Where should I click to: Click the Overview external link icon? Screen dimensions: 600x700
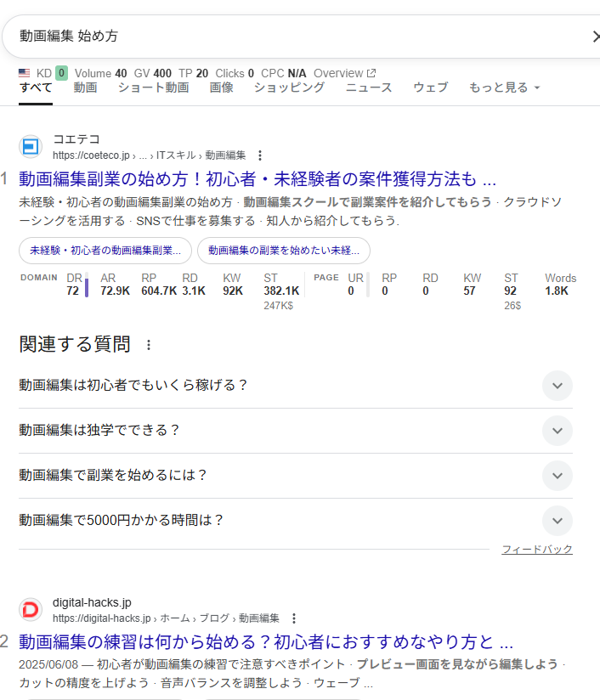click(x=371, y=73)
